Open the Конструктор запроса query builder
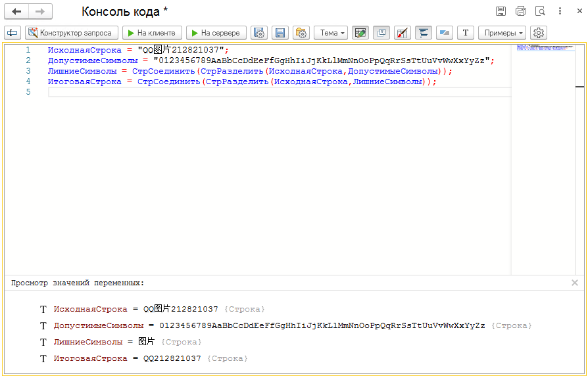The image size is (588, 378). [72, 33]
